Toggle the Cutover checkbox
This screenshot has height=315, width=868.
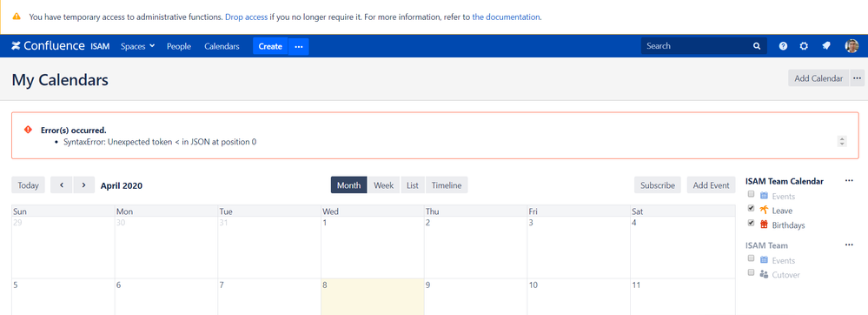752,272
